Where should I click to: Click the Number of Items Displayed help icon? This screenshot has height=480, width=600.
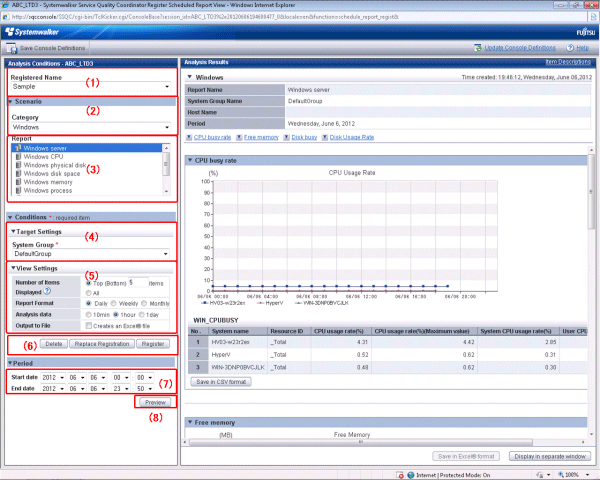(47, 291)
